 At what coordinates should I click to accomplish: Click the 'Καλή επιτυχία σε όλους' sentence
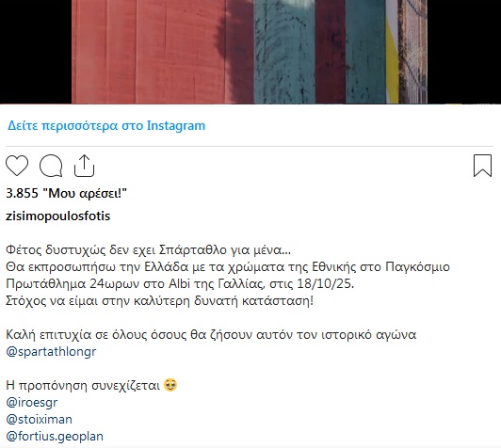coord(211,335)
